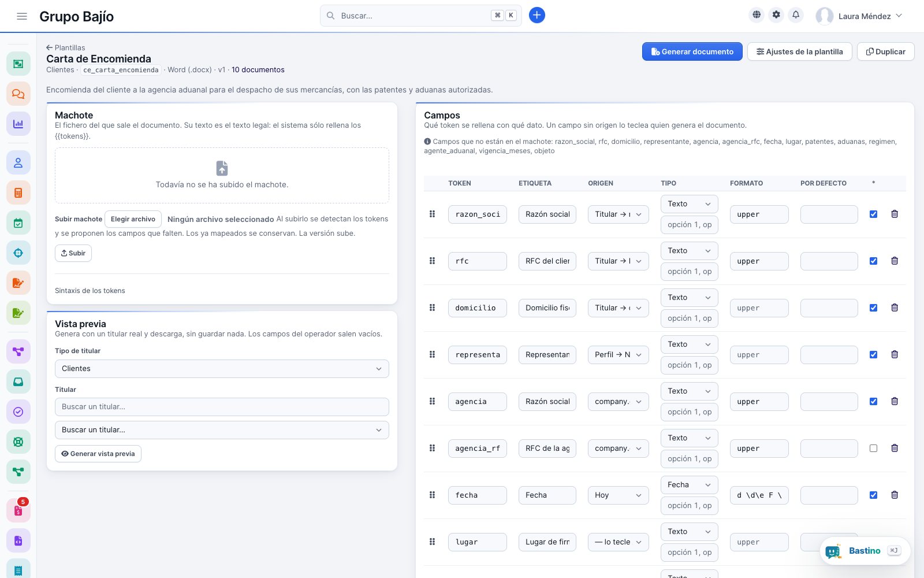Click Generar documento button

point(692,51)
